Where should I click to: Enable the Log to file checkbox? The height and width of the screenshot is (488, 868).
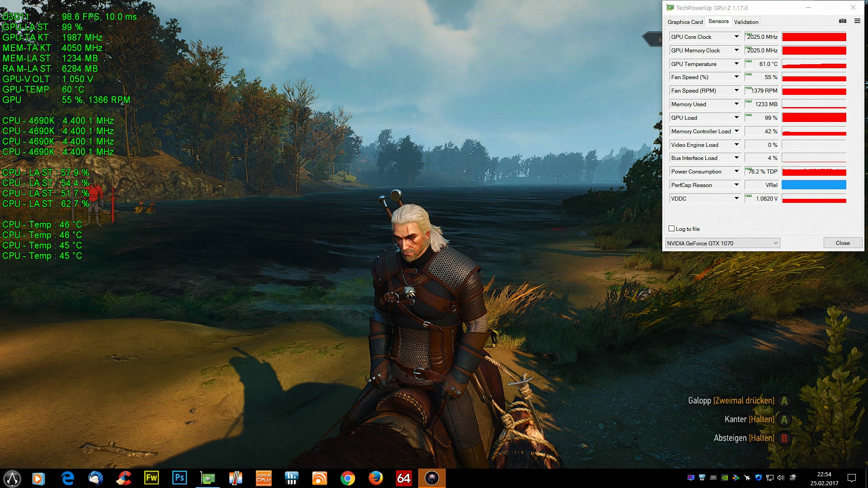671,229
